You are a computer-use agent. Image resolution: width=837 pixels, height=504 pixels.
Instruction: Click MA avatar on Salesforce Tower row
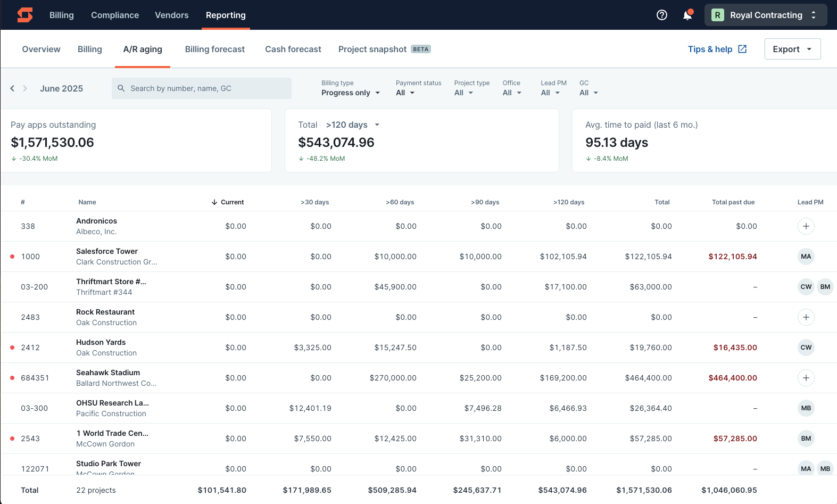pos(806,257)
